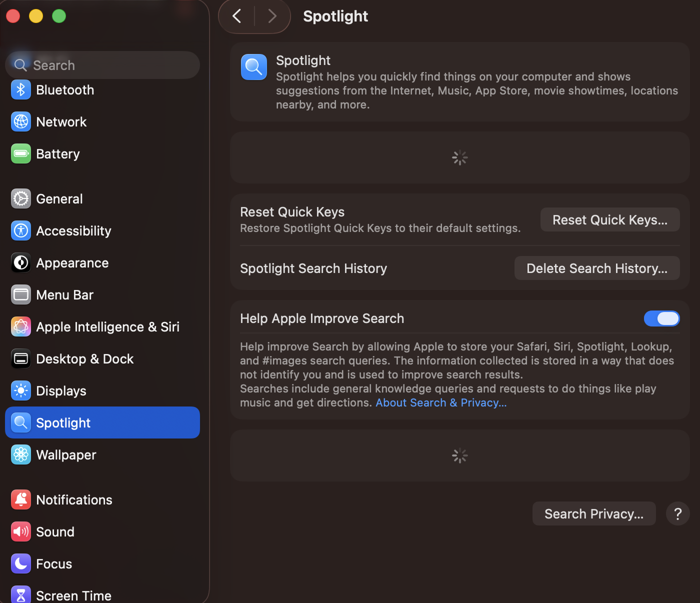This screenshot has height=603, width=700.
Task: Click "Restore Spotlight Quick Keys" description text
Action: pos(380,228)
